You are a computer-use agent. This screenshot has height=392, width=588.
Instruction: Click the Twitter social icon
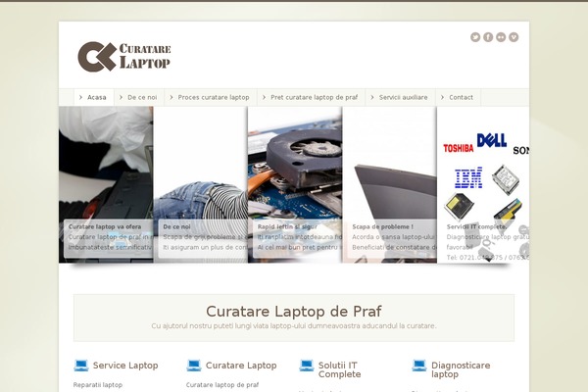tap(475, 37)
